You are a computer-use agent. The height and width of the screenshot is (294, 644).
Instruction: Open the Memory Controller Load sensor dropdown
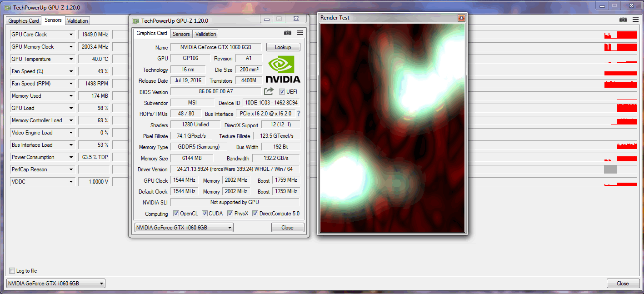click(71, 120)
